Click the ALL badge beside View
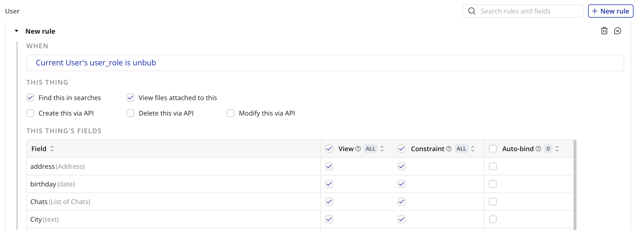 click(x=370, y=149)
